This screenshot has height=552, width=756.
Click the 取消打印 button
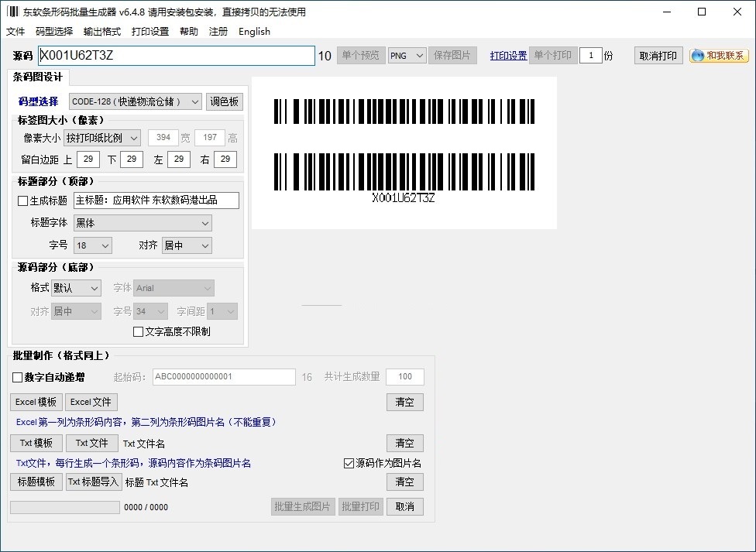pyautogui.click(x=658, y=55)
